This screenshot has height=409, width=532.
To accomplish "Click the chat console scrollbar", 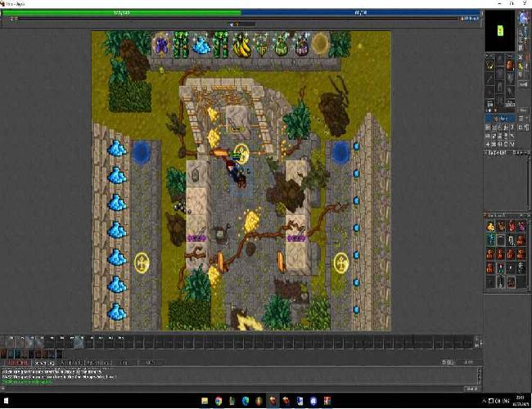I will coord(480,375).
